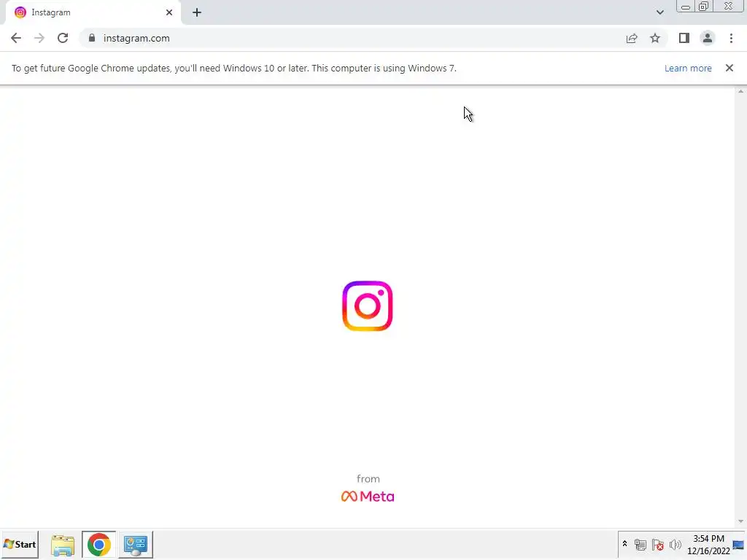Go back to the previous page

tap(16, 38)
